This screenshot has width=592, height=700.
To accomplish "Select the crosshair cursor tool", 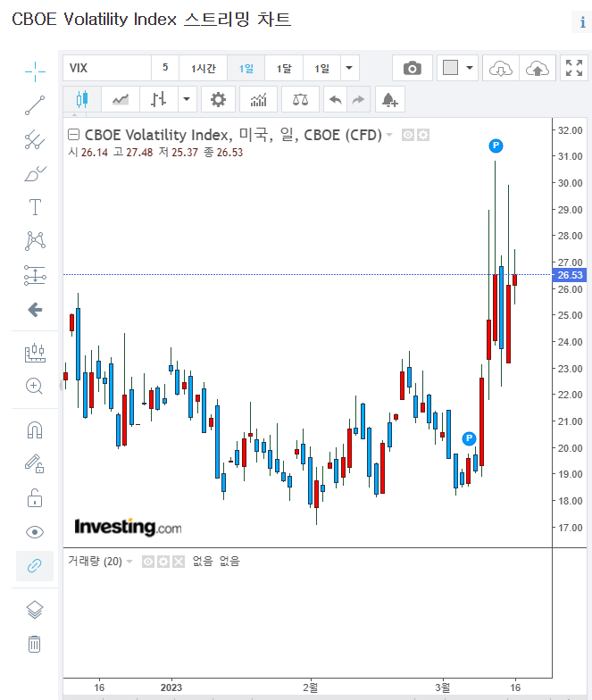I will [35, 71].
